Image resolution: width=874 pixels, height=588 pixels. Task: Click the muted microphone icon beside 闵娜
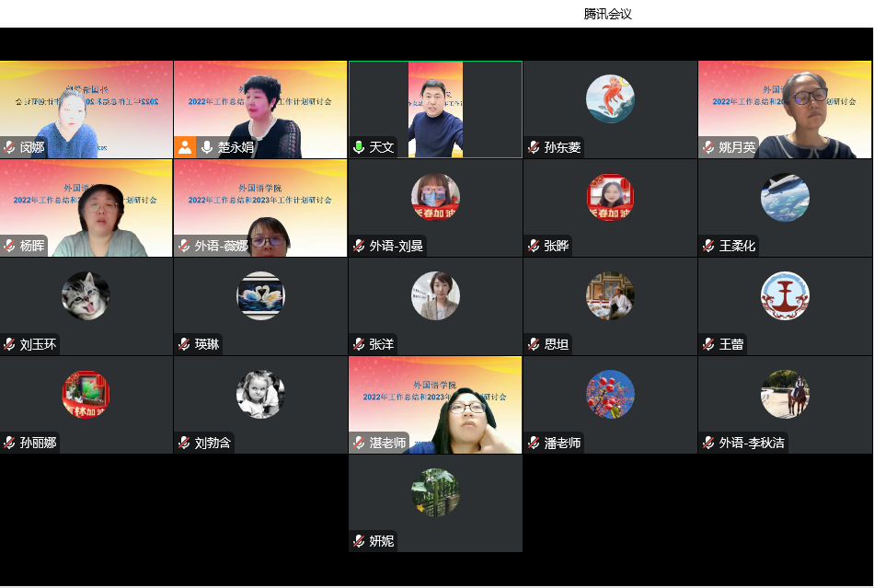tap(9, 147)
